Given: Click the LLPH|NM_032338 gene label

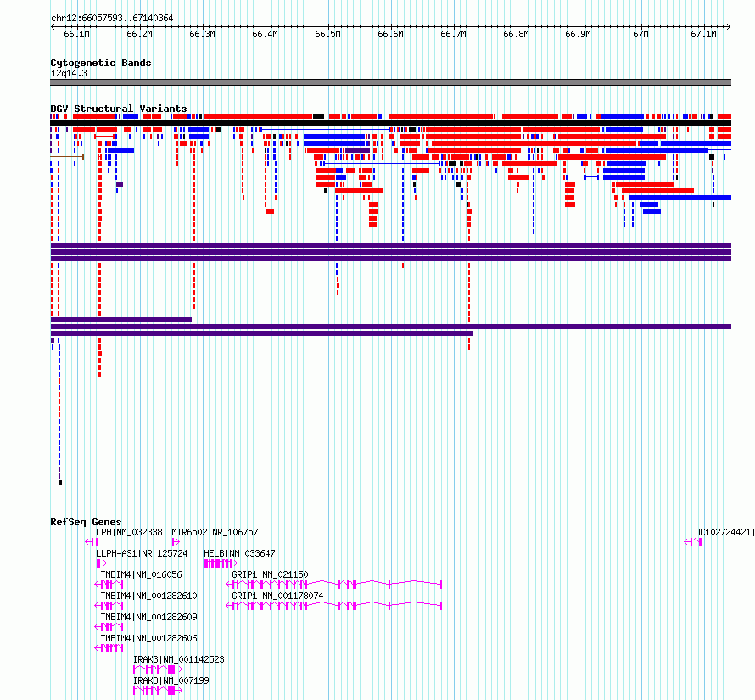Looking at the screenshot, I should pyautogui.click(x=126, y=532).
